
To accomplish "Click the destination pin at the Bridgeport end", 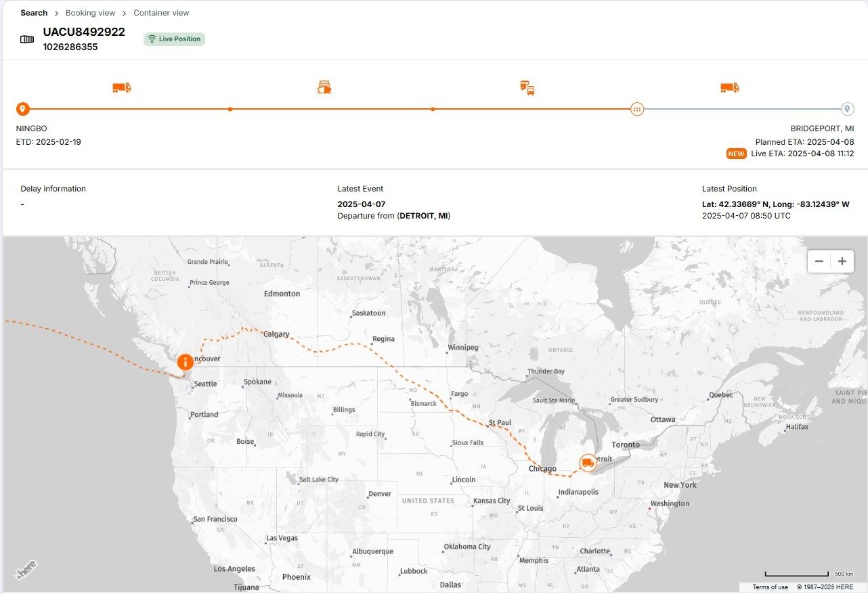I will 848,108.
